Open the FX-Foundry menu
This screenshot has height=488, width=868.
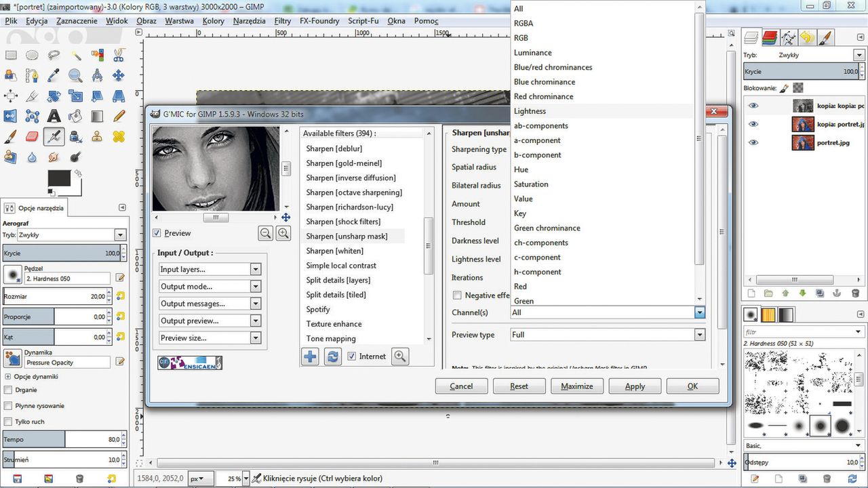point(319,21)
